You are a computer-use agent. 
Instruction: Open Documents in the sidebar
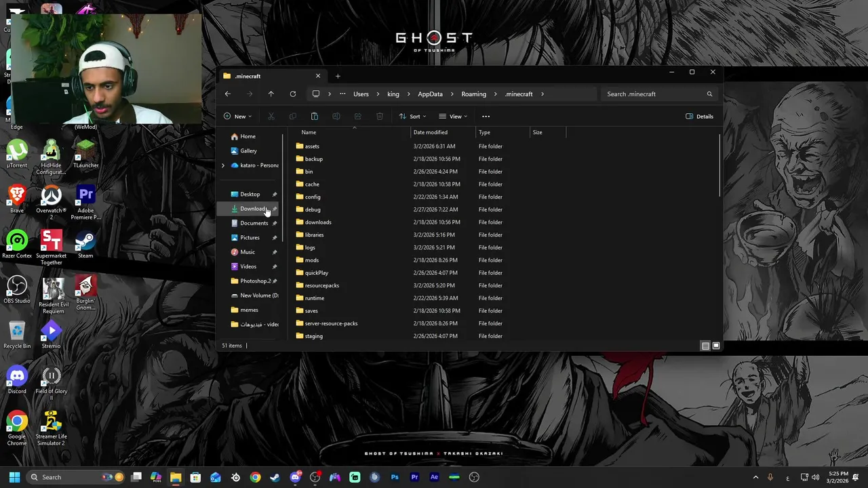250,223
